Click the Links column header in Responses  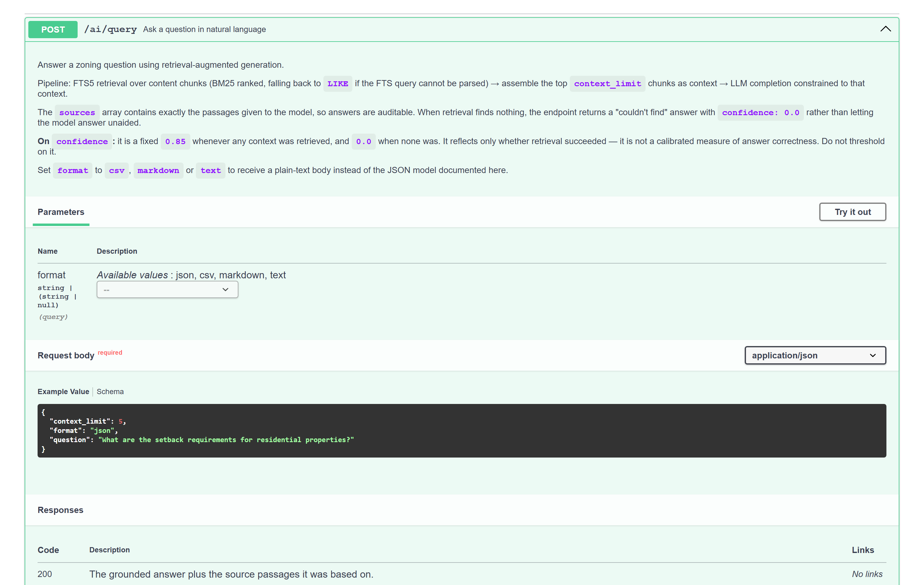(863, 550)
